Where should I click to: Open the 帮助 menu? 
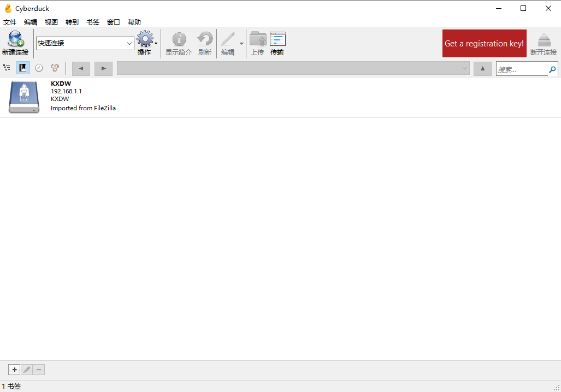coord(134,22)
